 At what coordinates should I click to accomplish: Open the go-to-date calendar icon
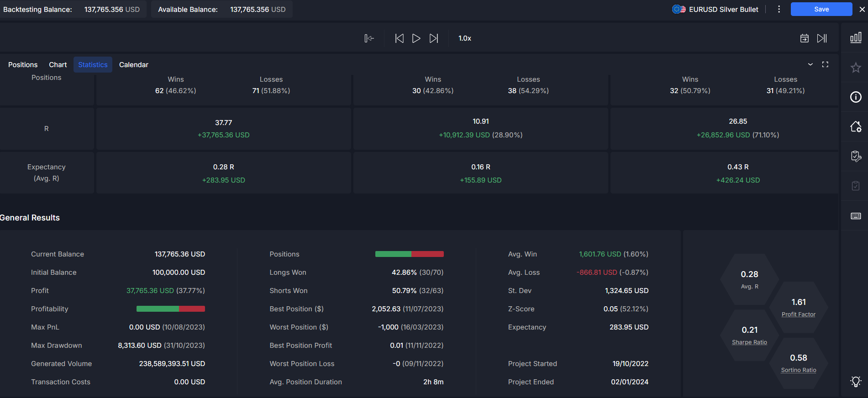[805, 38]
